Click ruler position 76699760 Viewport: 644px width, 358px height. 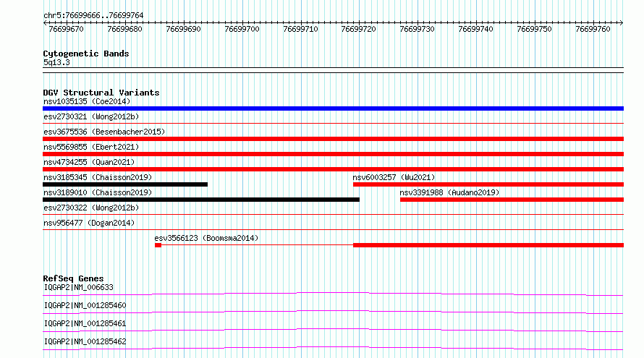click(593, 29)
